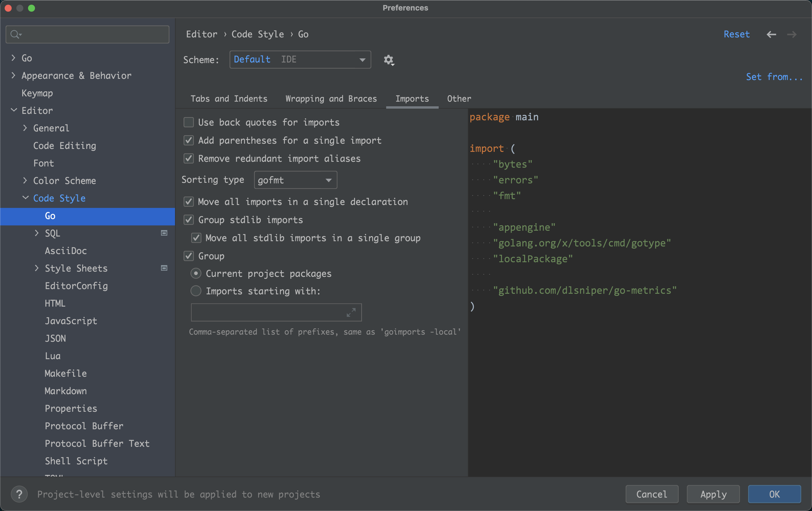Enable Use back quotes for imports
Image resolution: width=812 pixels, height=511 pixels.
click(x=189, y=122)
